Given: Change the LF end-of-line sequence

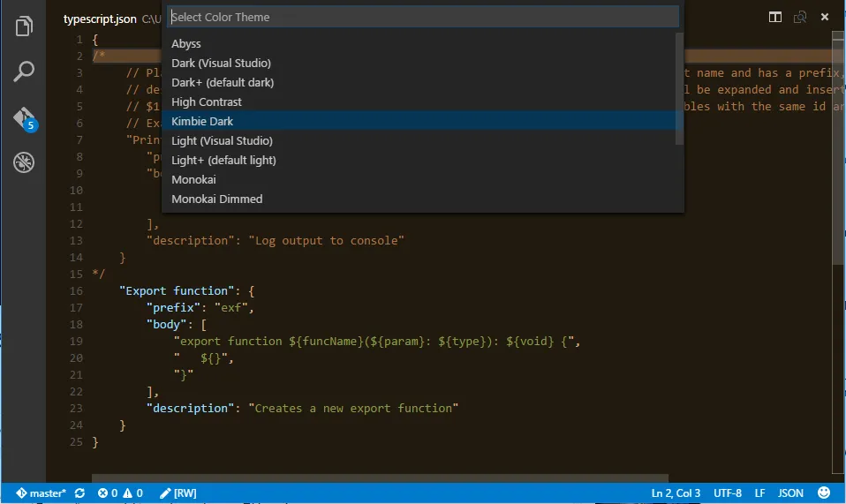Looking at the screenshot, I should click(x=759, y=493).
